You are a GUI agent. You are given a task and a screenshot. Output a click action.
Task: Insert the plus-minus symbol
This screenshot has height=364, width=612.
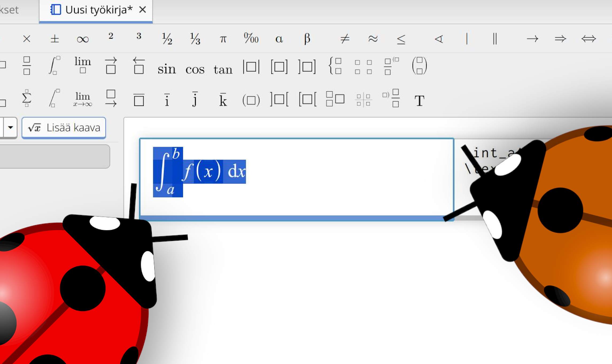(x=55, y=39)
